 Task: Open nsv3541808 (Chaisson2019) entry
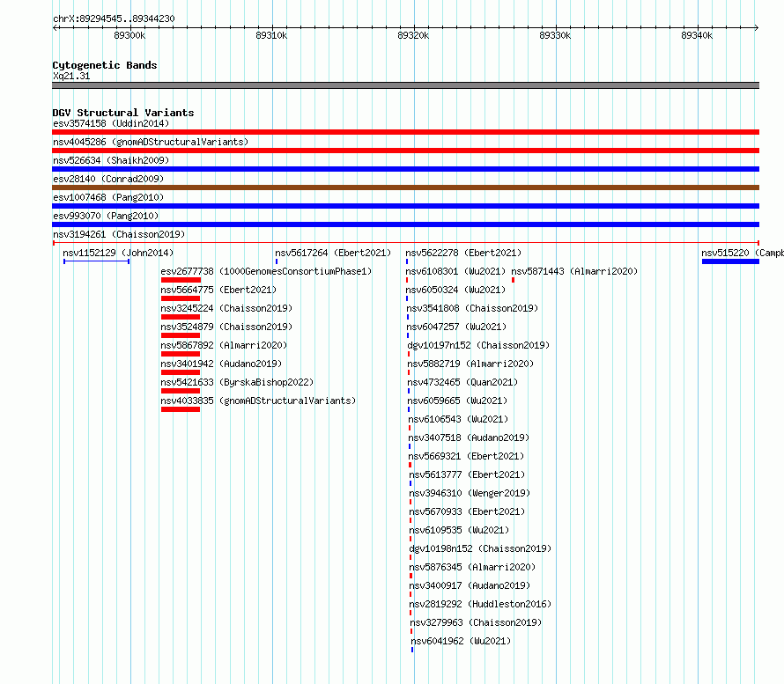pyautogui.click(x=472, y=308)
